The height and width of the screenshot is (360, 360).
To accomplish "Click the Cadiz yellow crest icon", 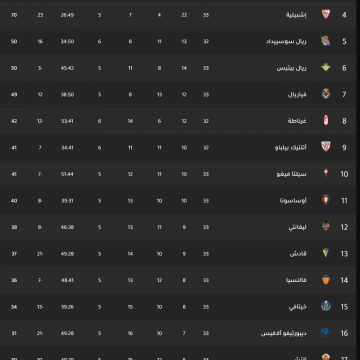I will click(x=326, y=253).
